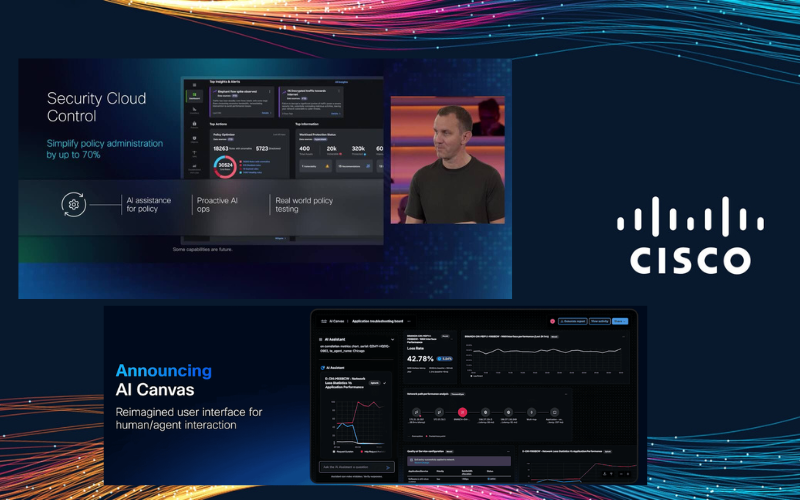Click the Security Cloud Control heading
Screen dimensions: 800x500
[96, 107]
